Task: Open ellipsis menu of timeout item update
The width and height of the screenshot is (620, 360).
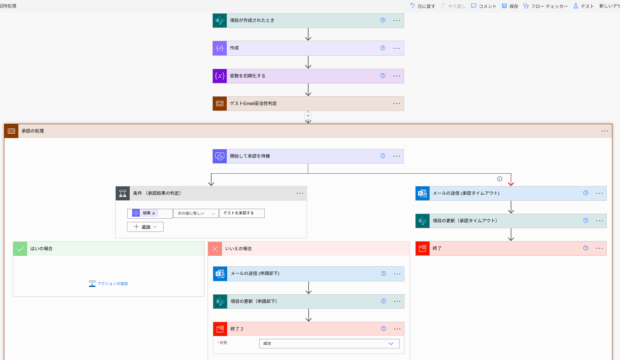Action: pos(599,221)
